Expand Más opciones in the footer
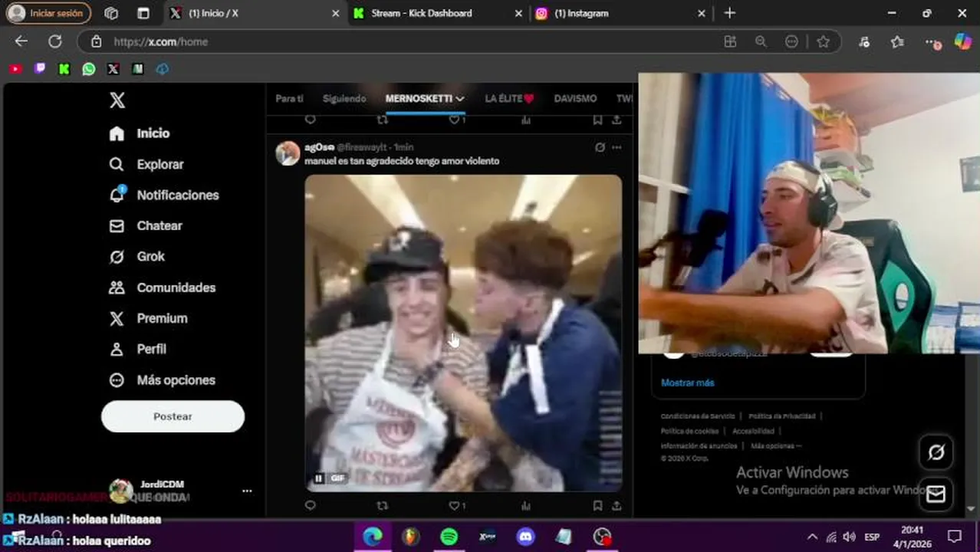Screen dimensions: 980x552 775,445
